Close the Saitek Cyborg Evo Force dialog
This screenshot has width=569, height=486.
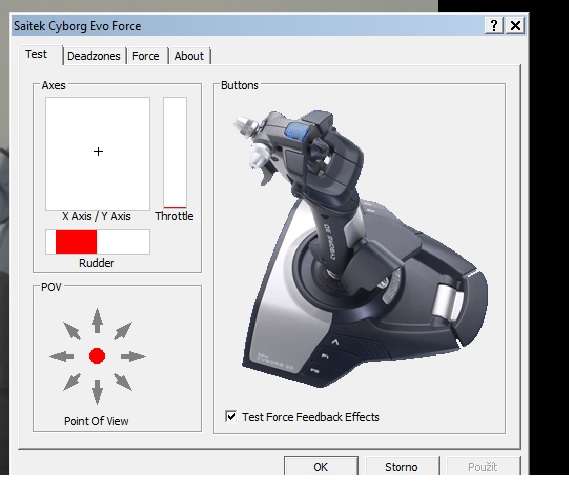tap(515, 26)
